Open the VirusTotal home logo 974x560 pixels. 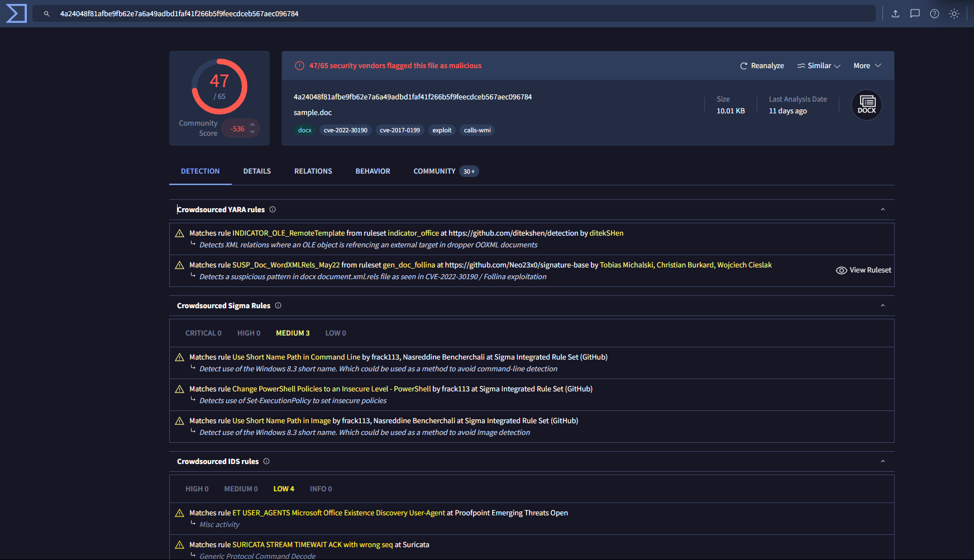click(x=16, y=13)
